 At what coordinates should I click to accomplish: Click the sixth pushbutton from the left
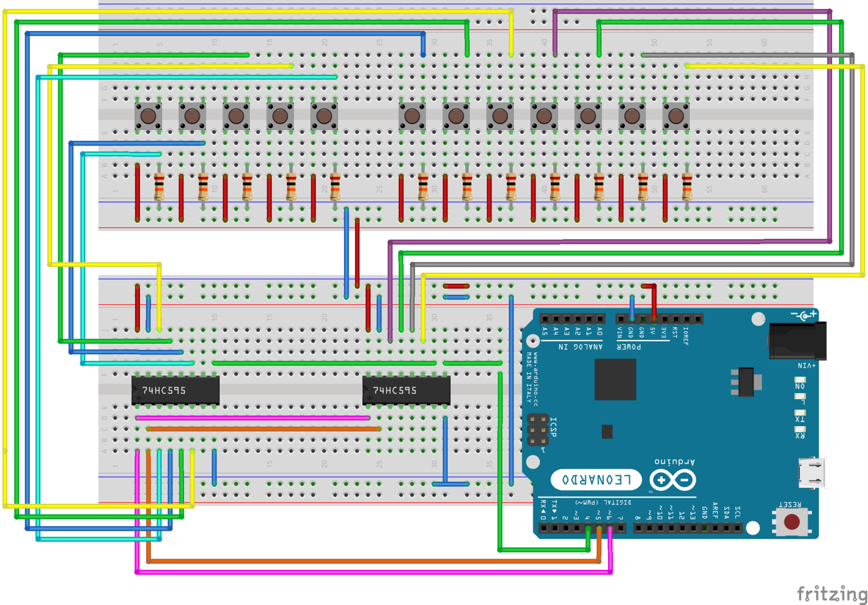click(x=412, y=116)
